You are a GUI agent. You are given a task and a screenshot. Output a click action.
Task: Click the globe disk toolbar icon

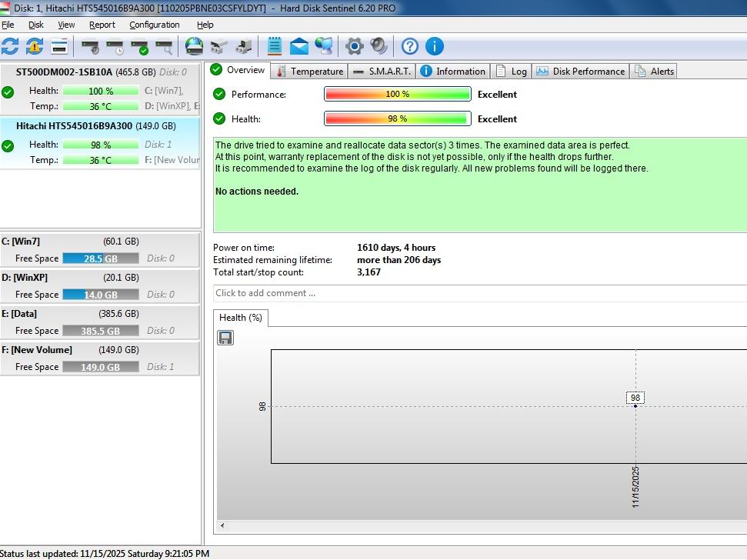point(195,46)
